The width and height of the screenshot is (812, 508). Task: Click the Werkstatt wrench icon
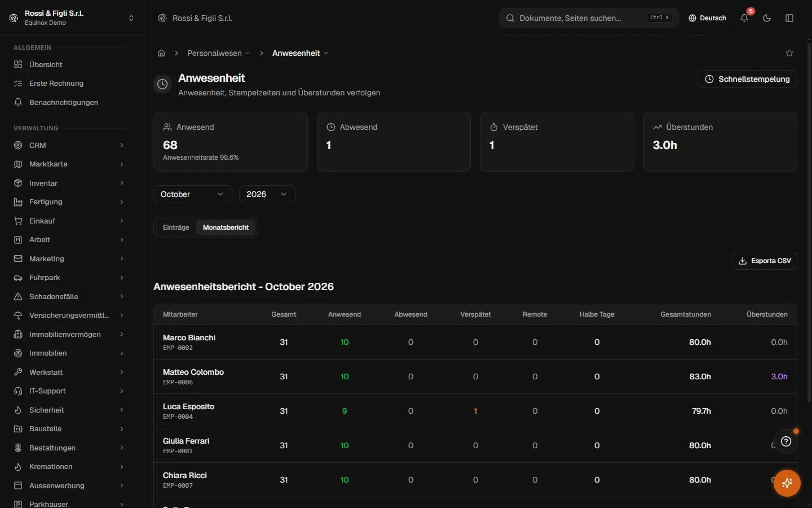pyautogui.click(x=18, y=372)
